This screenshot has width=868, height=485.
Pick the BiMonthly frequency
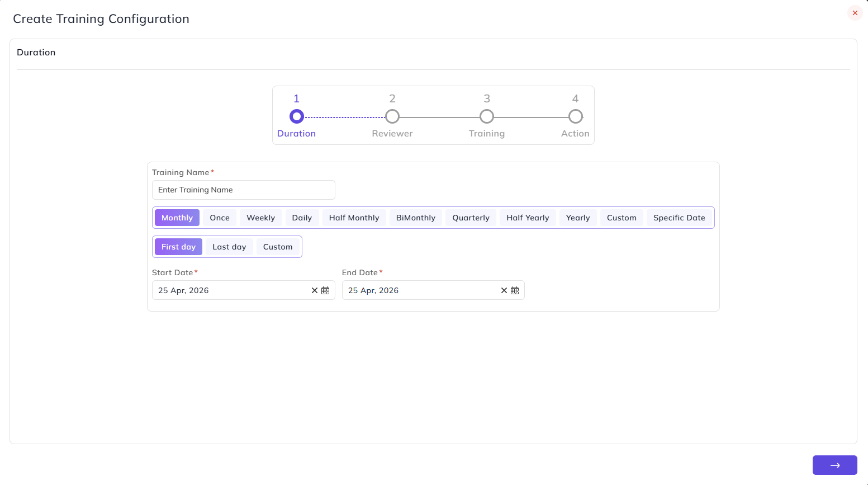click(x=416, y=218)
